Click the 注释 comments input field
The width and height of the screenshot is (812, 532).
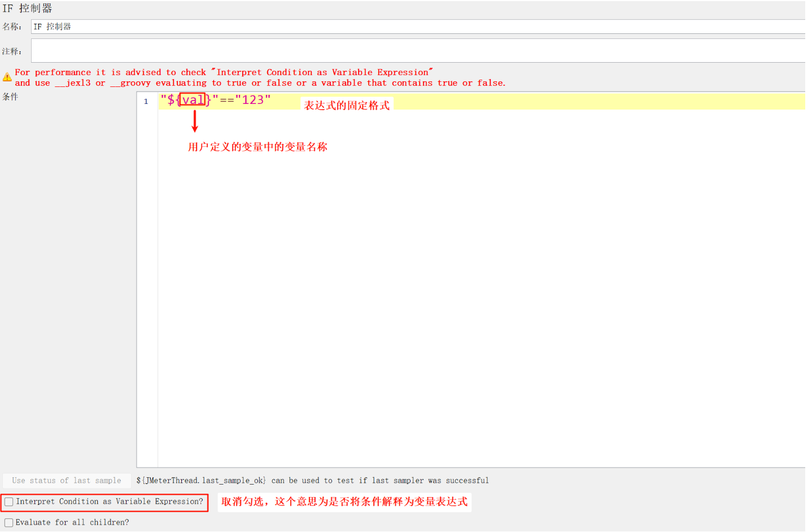(418, 51)
